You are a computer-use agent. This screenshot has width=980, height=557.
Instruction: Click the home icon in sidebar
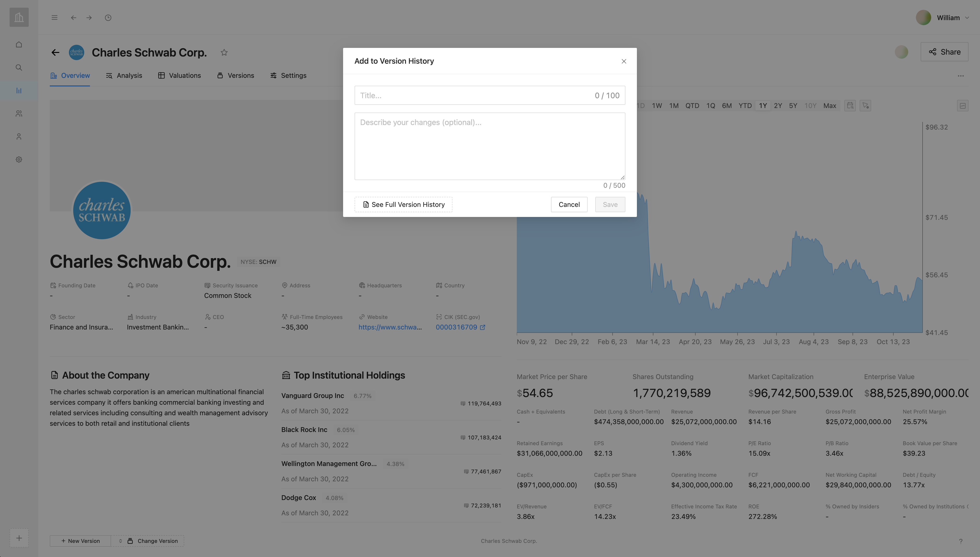19,45
